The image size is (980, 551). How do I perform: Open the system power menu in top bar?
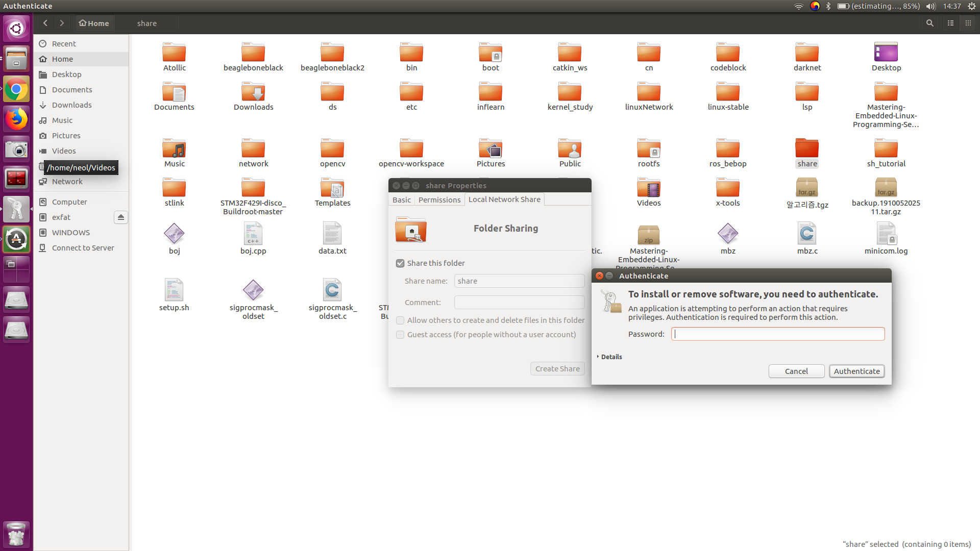pos(972,6)
